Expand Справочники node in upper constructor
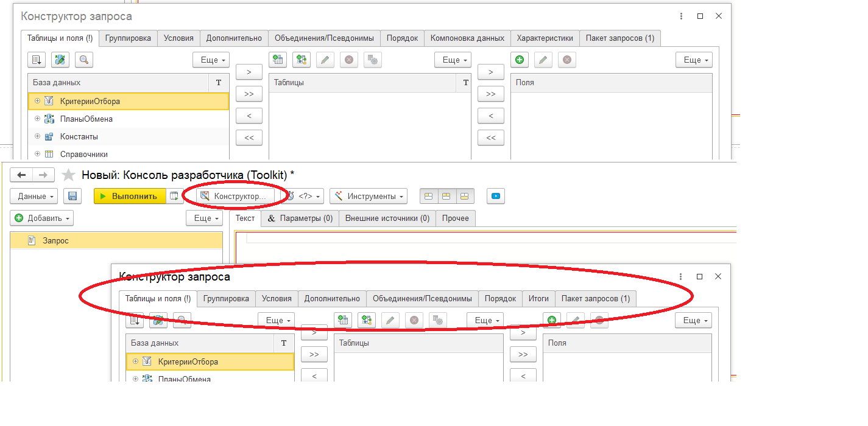The image size is (868, 426). coord(38,154)
